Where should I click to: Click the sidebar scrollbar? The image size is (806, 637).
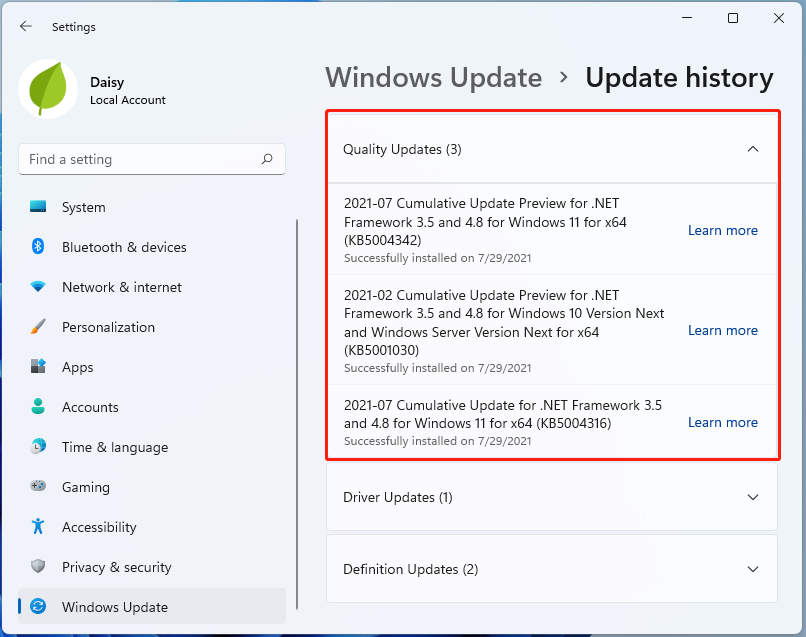click(297, 414)
